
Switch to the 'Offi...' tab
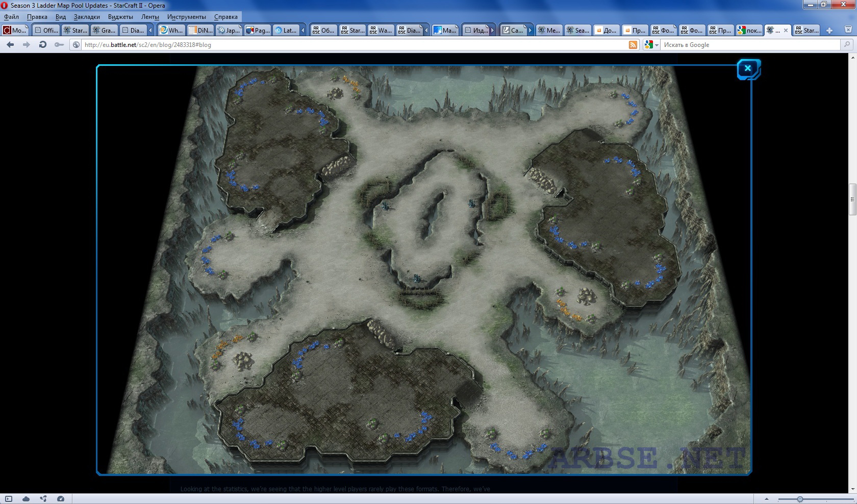point(46,31)
